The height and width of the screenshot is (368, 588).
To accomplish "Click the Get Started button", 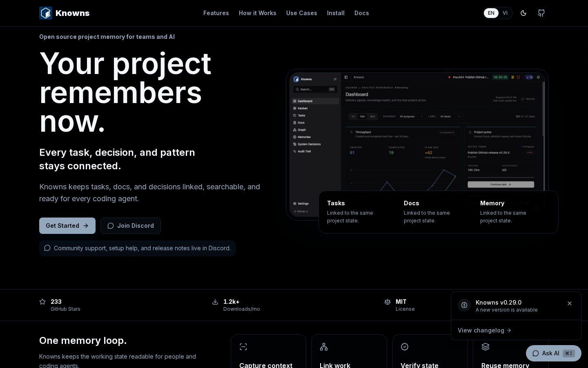I will [67, 226].
